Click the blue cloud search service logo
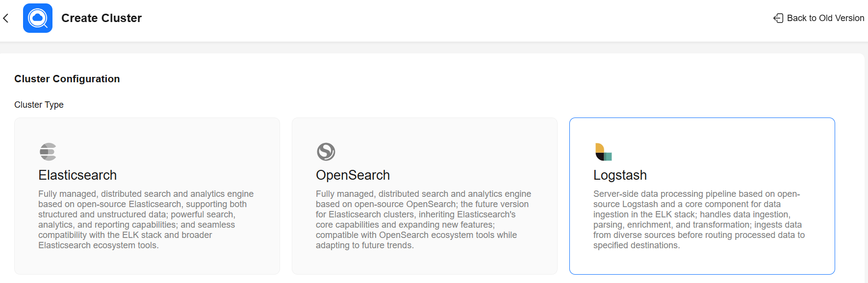 (38, 18)
